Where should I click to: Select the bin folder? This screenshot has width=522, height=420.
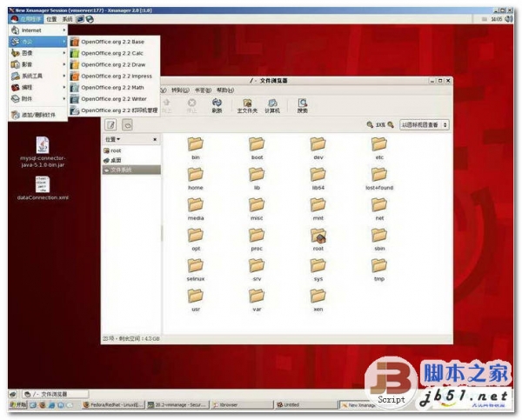coord(196,148)
